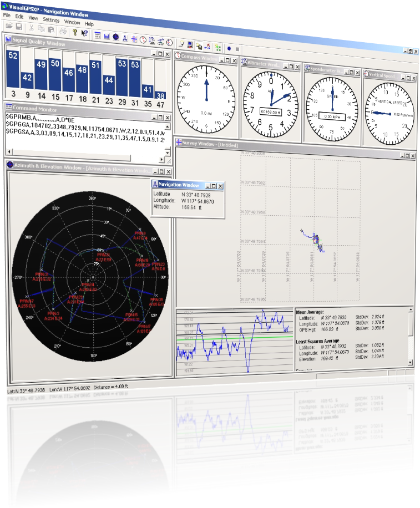Maximize the Signal Quality Window
The height and width of the screenshot is (508, 420).
(160, 54)
